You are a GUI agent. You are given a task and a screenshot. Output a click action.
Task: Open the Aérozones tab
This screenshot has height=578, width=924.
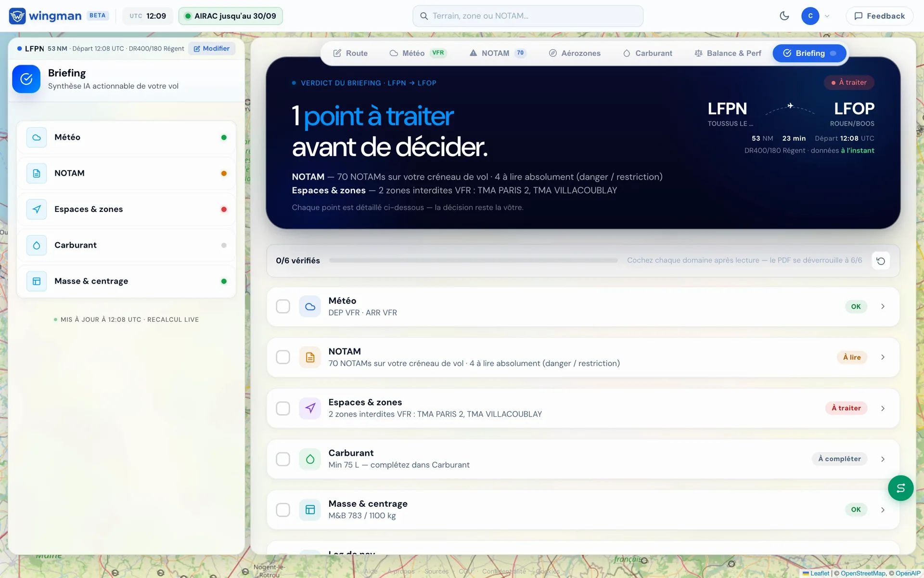(575, 53)
